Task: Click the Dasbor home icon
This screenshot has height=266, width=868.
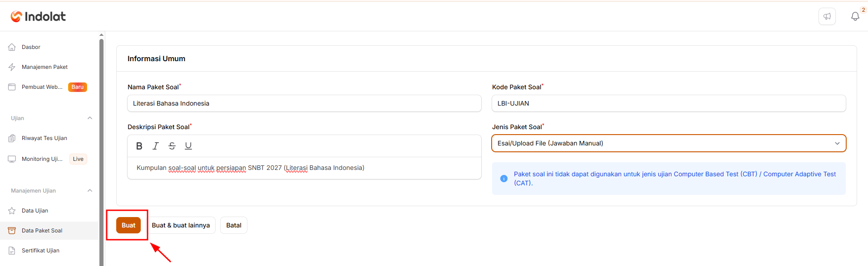Action: click(x=12, y=47)
